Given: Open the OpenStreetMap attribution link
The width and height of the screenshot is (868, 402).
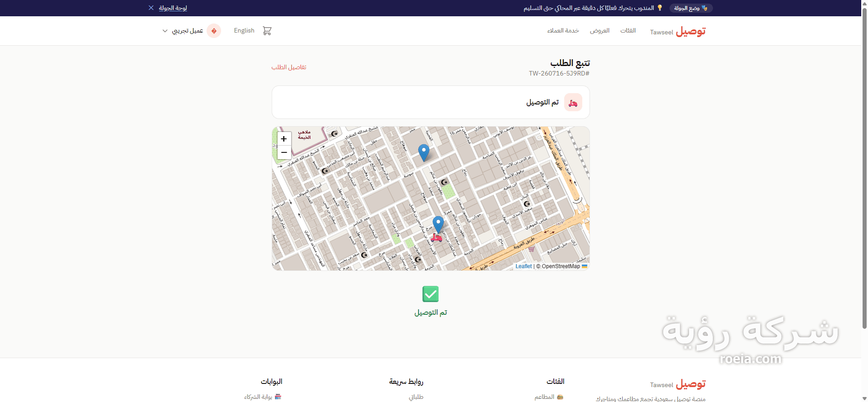Looking at the screenshot, I should [561, 266].
